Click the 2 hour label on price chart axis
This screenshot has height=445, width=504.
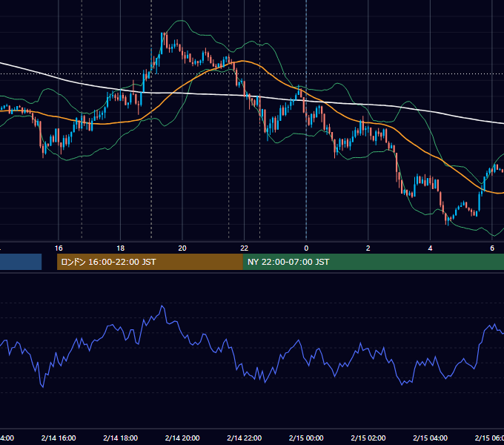[x=368, y=248]
